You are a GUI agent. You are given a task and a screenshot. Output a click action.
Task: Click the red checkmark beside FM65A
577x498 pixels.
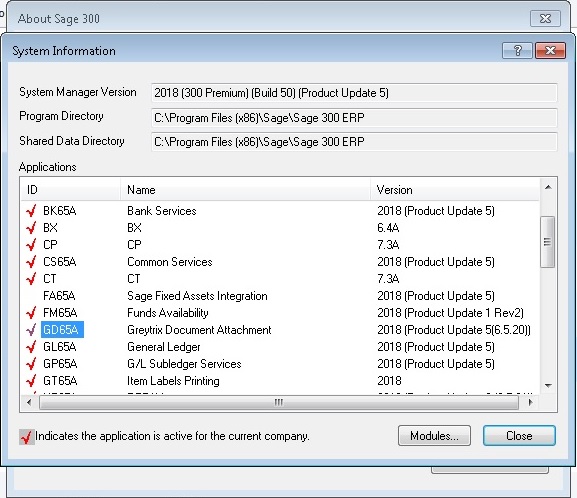coord(31,313)
